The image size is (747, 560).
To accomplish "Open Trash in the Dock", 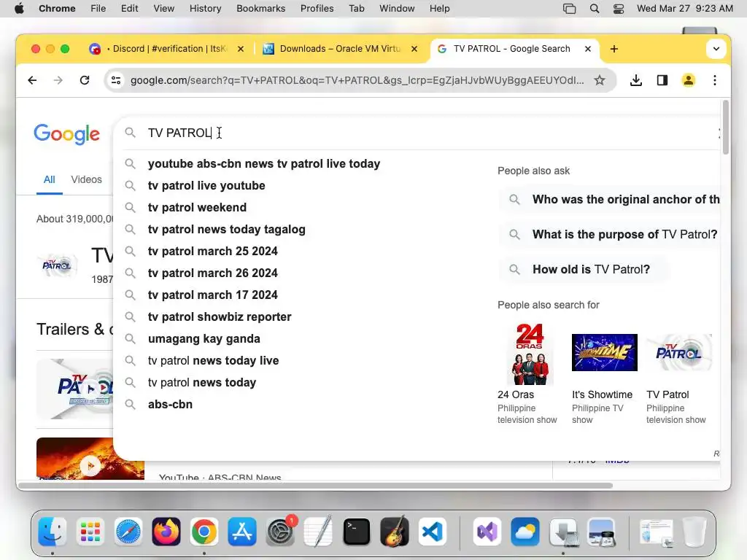I will pos(694,532).
